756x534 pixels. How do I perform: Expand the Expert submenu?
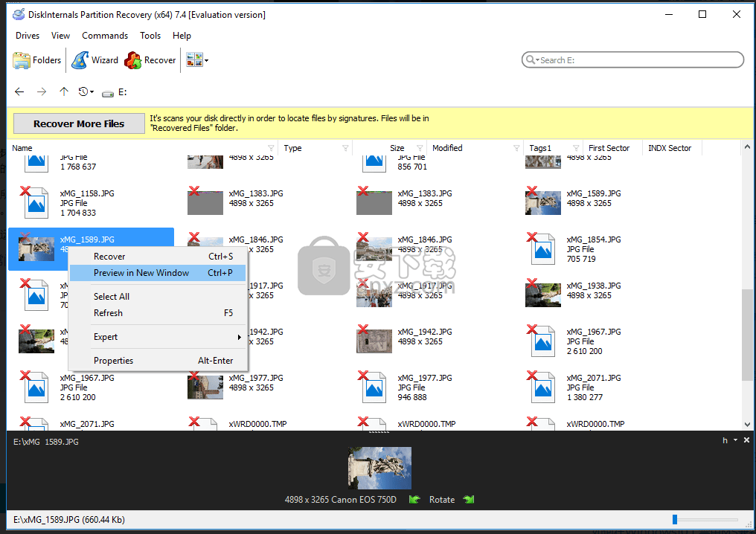tap(158, 337)
